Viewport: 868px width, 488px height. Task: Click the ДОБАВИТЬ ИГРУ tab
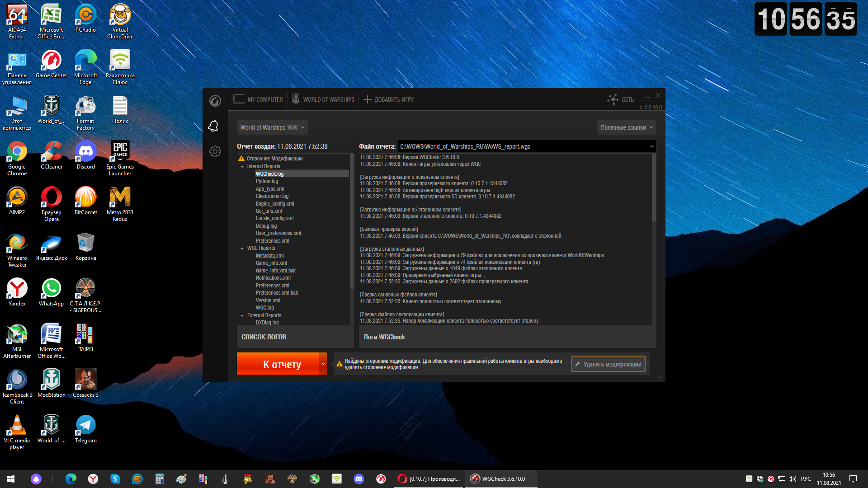tap(389, 99)
